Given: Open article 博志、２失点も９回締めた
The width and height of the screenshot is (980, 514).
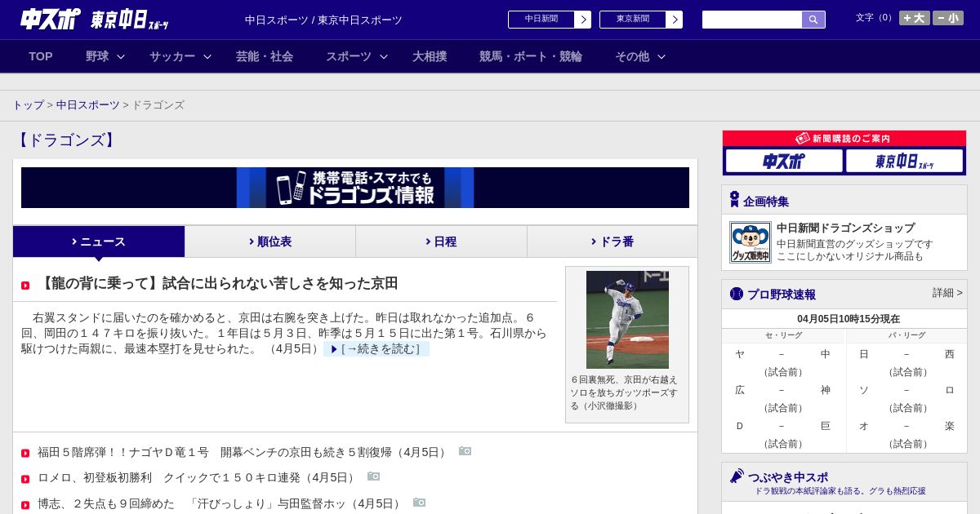Looking at the screenshot, I should click(220, 504).
